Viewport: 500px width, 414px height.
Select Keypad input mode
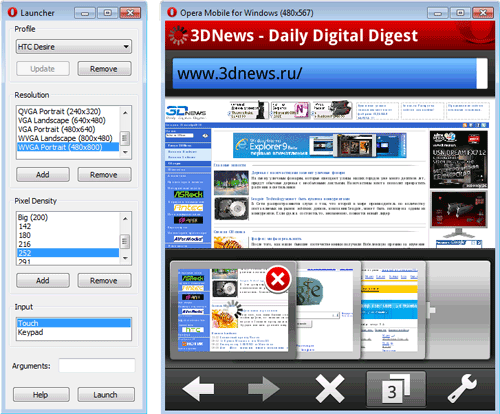(74, 332)
